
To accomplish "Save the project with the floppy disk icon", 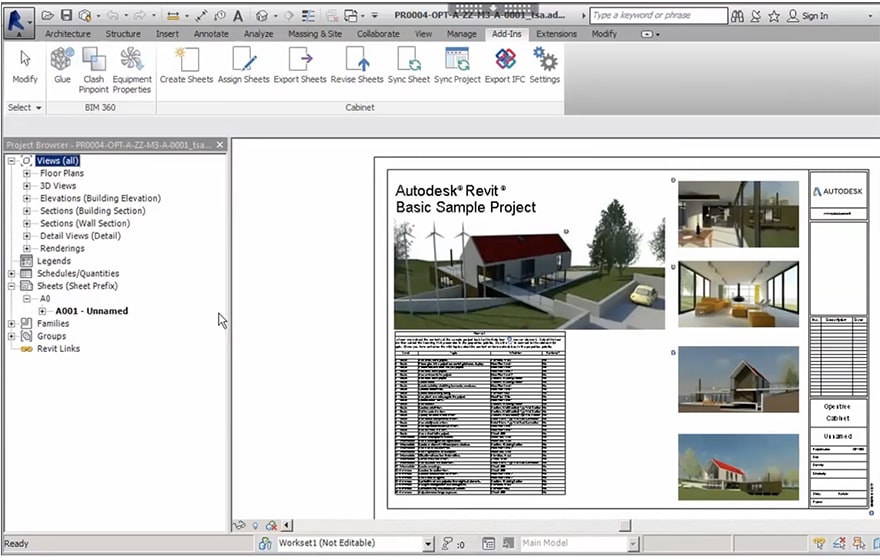I will coord(66,16).
